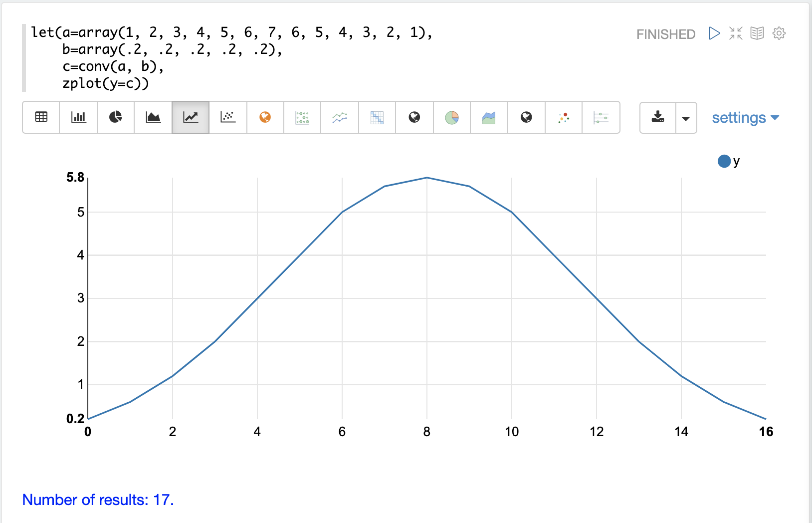Select the horizontal range sliders chart icon
This screenshot has width=812, height=523.
[x=601, y=117]
